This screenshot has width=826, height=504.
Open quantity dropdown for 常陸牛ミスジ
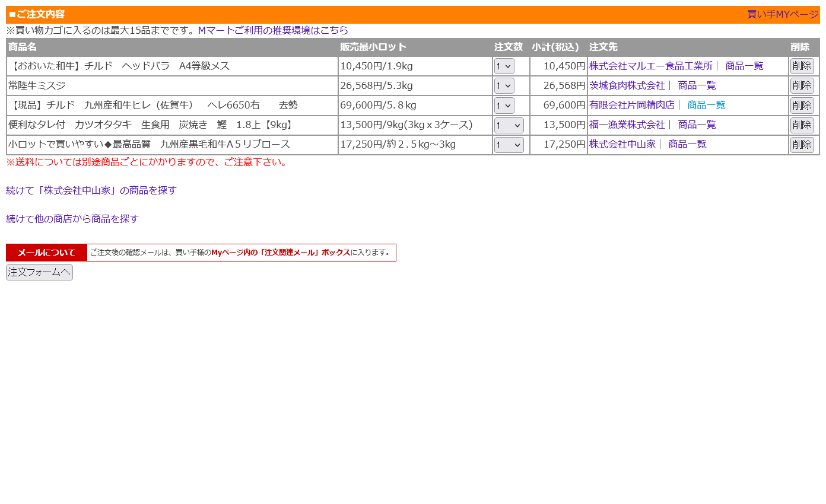tap(504, 86)
